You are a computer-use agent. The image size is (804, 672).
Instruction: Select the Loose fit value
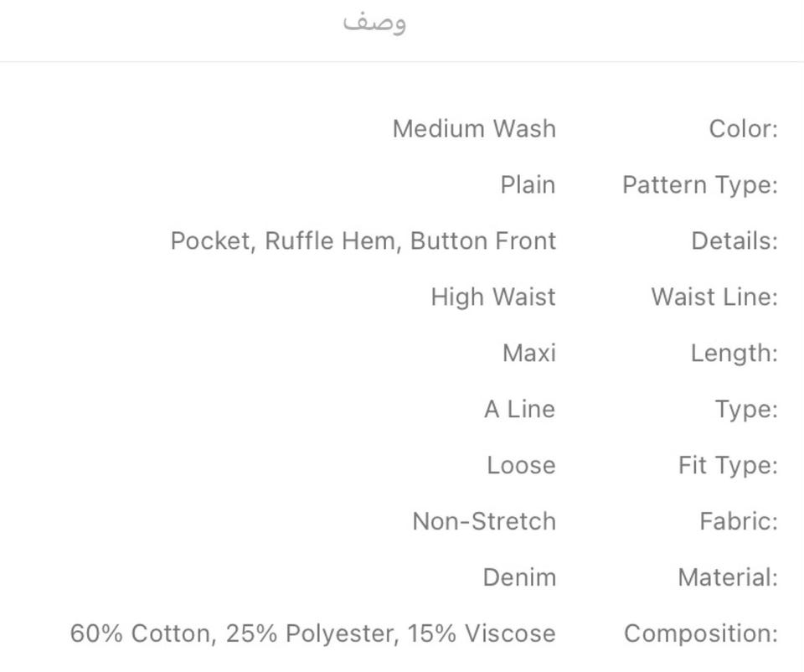coord(521,466)
